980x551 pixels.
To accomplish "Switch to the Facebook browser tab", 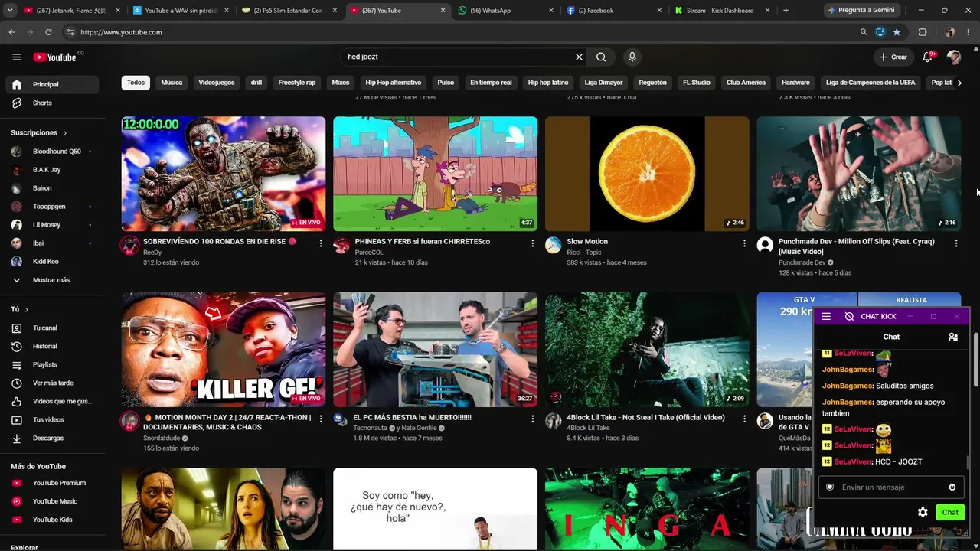I will 613,11.
